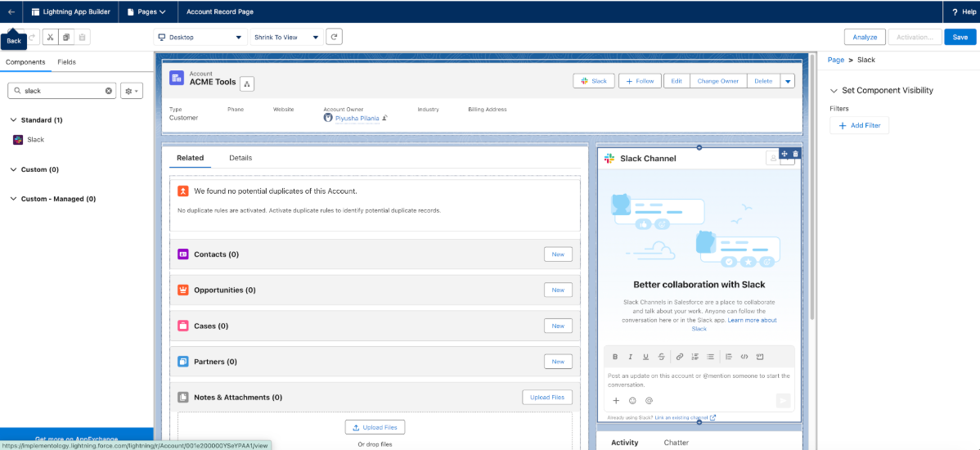Open the Pages dropdown menu
980x450 pixels.
(146, 12)
